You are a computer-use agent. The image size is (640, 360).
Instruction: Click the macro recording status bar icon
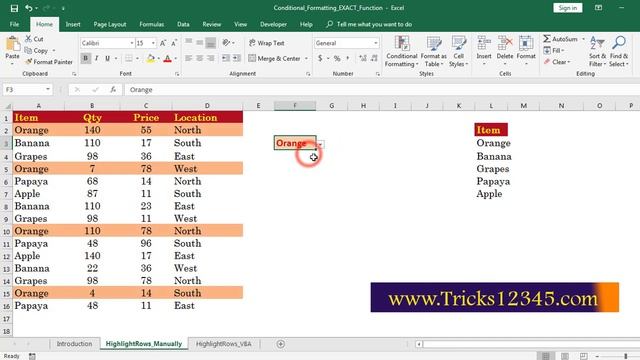32,356
